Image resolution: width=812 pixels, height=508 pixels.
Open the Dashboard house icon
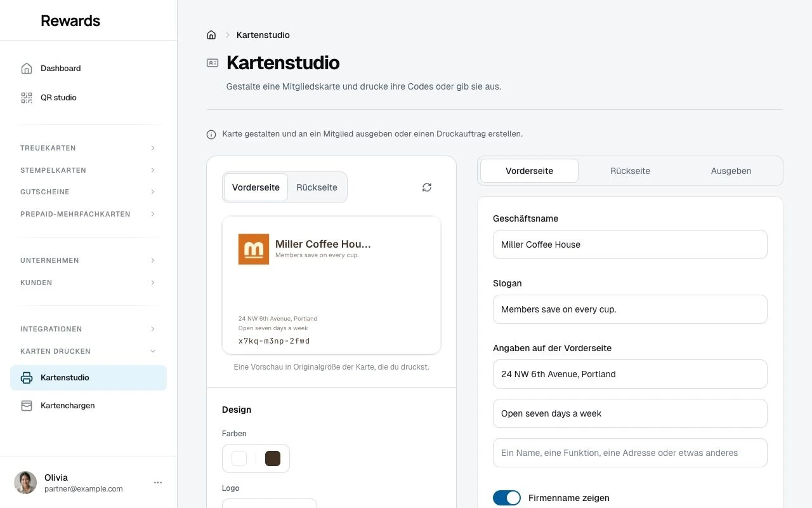pos(27,69)
